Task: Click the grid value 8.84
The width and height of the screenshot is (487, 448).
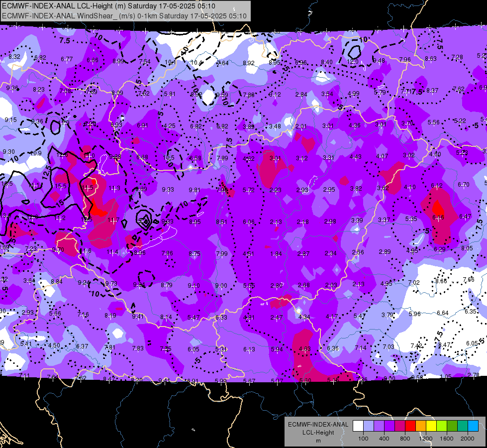Action: click(x=57, y=281)
